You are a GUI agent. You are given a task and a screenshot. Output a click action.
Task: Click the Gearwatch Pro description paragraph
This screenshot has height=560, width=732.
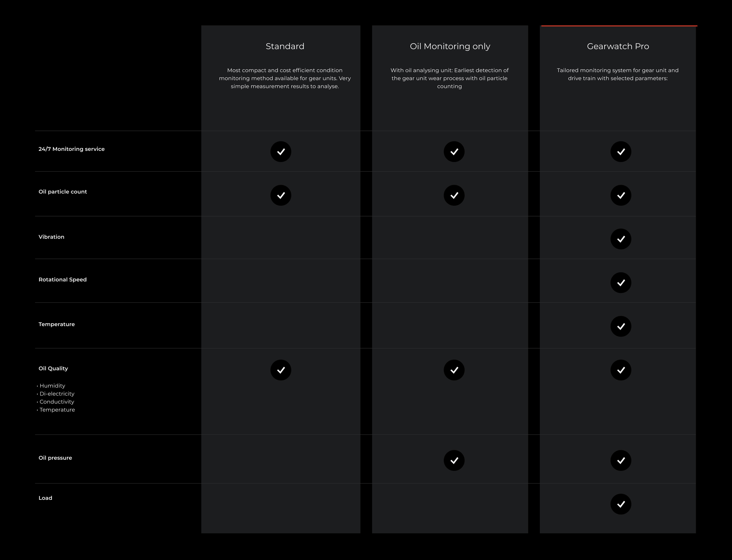pos(618,74)
